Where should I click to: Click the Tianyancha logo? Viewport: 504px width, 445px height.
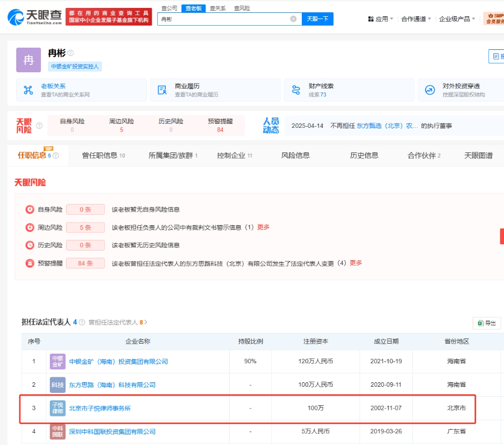click(x=35, y=17)
